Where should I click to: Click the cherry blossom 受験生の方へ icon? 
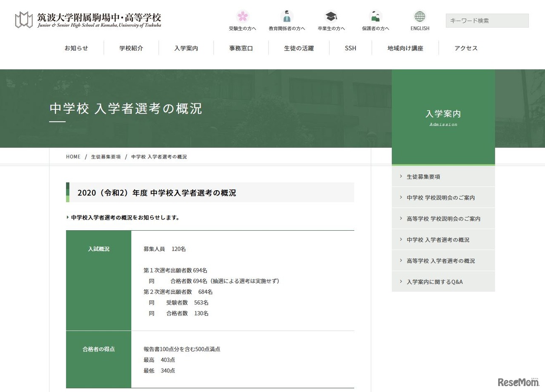[242, 17]
